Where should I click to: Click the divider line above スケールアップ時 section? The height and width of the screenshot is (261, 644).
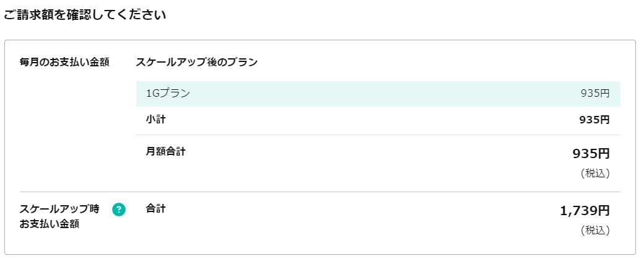click(x=320, y=192)
